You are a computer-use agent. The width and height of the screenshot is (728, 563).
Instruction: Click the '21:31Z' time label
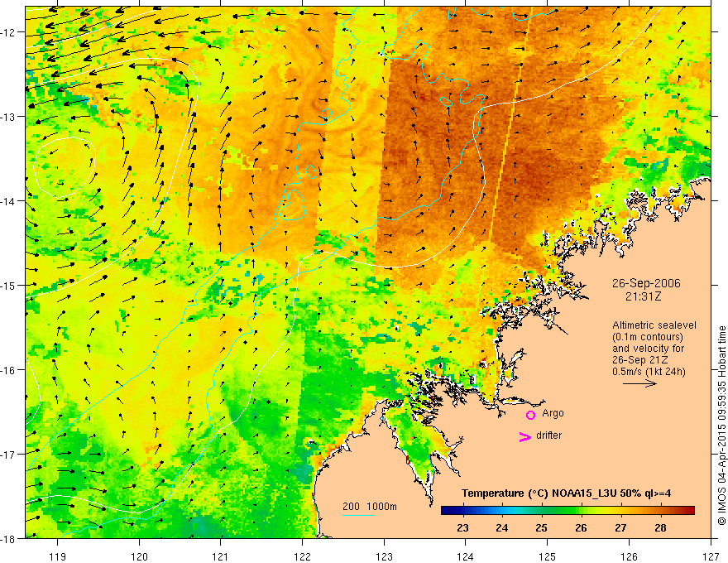(x=643, y=296)
